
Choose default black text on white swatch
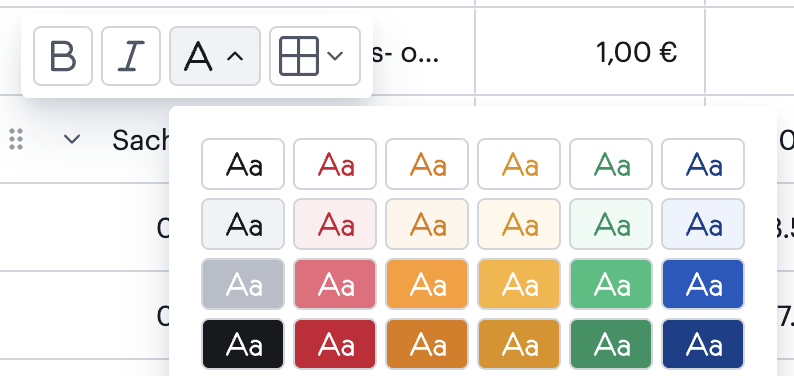[x=243, y=164]
